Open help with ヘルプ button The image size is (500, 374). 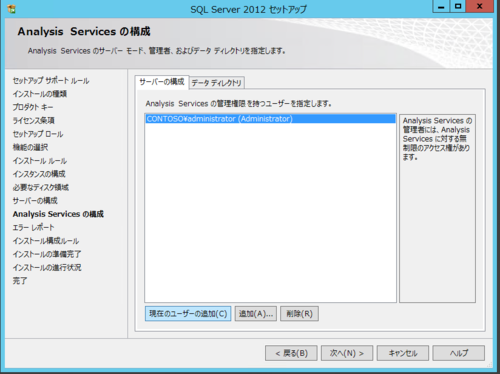click(x=459, y=353)
